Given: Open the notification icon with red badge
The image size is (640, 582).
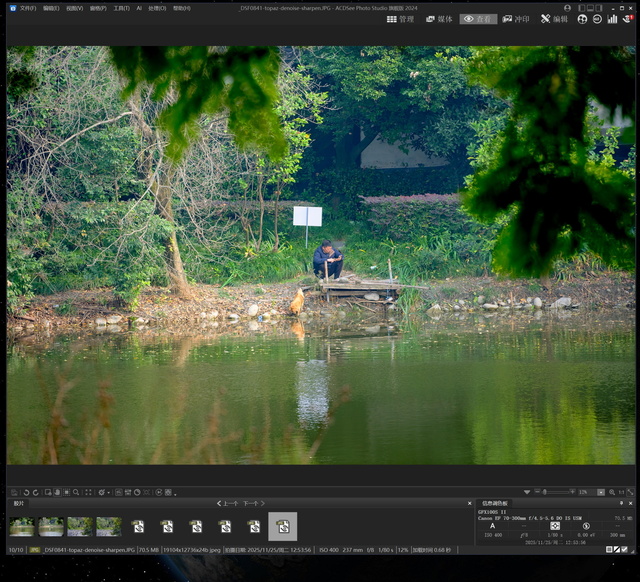Looking at the screenshot, I should pos(626,19).
